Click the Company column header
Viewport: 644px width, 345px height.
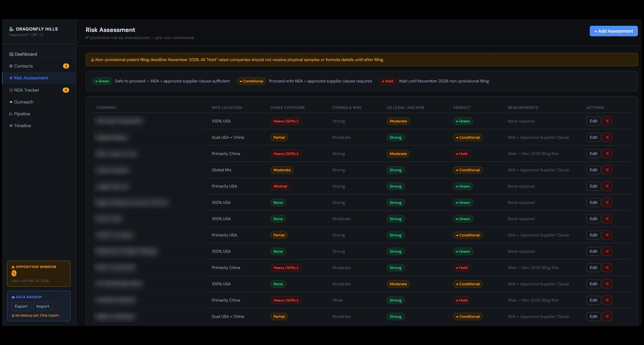pos(106,108)
